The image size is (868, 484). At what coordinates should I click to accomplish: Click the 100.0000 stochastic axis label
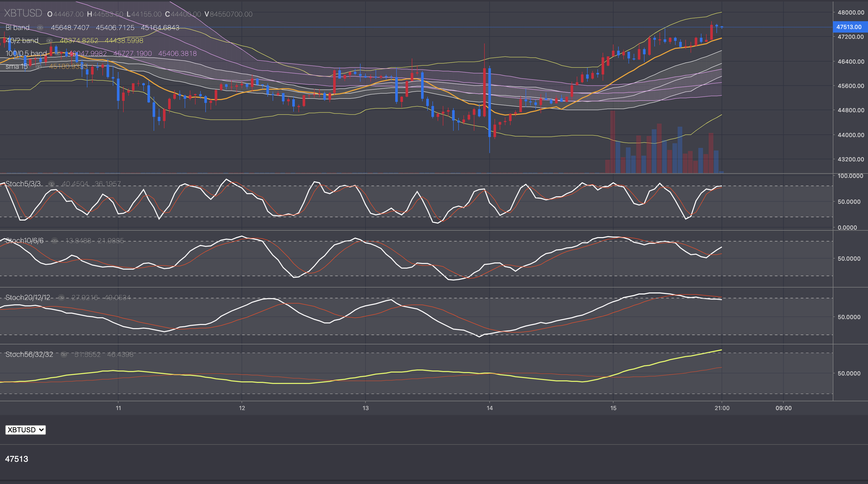850,176
